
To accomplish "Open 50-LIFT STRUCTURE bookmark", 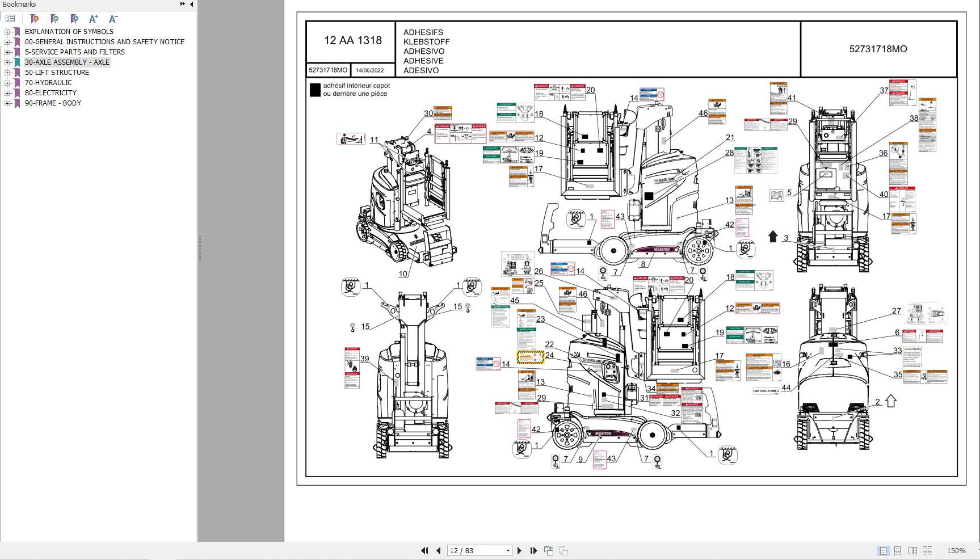I will point(57,73).
